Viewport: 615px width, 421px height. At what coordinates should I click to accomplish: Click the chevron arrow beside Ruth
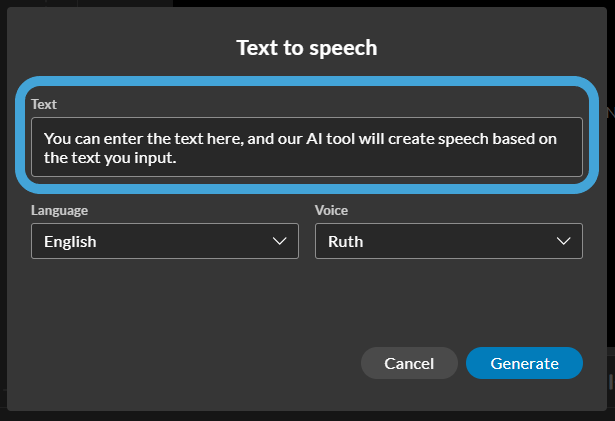click(x=564, y=241)
